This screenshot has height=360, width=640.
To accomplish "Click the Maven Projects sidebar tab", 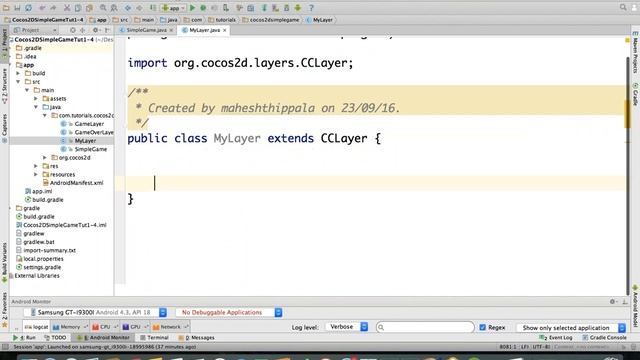I will [635, 52].
